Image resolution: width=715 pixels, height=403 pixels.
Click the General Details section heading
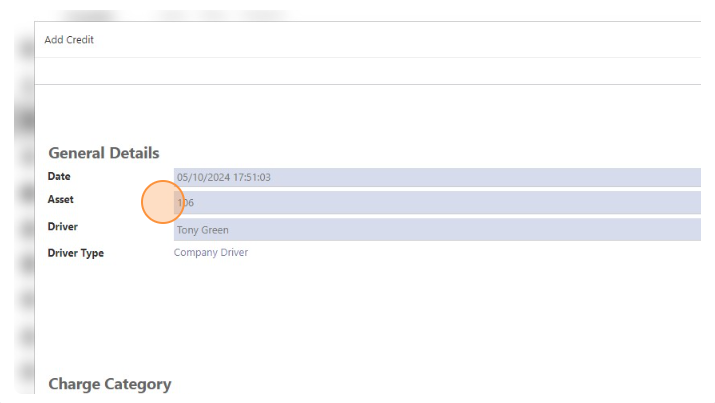[103, 153]
